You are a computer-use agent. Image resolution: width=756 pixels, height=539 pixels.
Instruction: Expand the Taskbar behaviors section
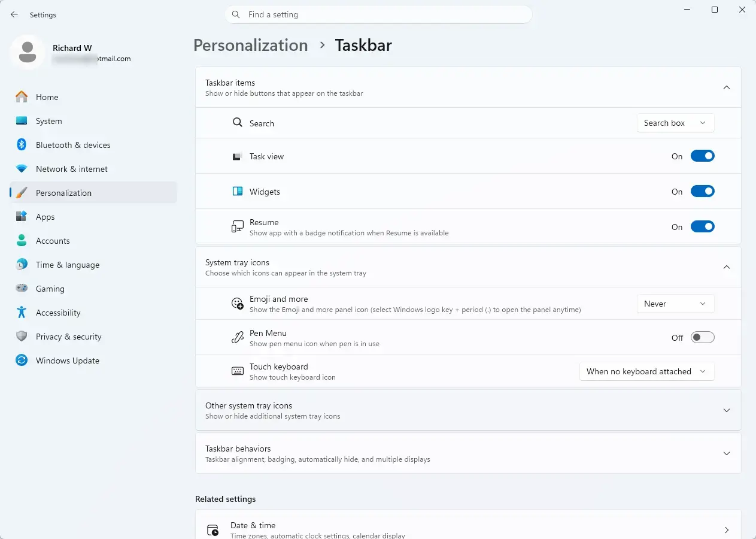coord(468,453)
